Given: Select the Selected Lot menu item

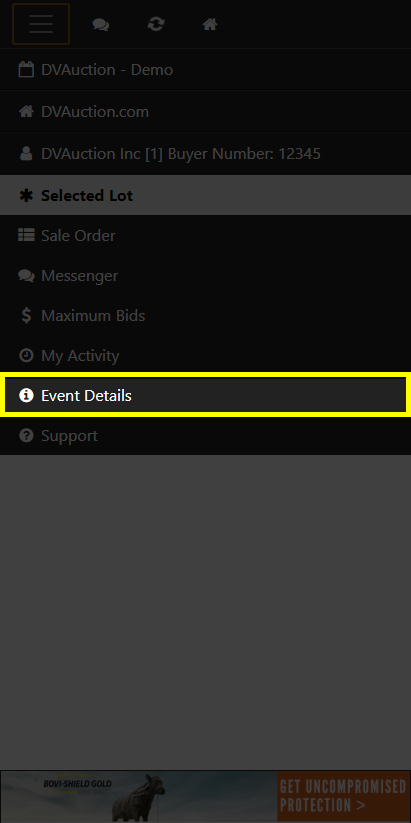Looking at the screenshot, I should point(205,195).
